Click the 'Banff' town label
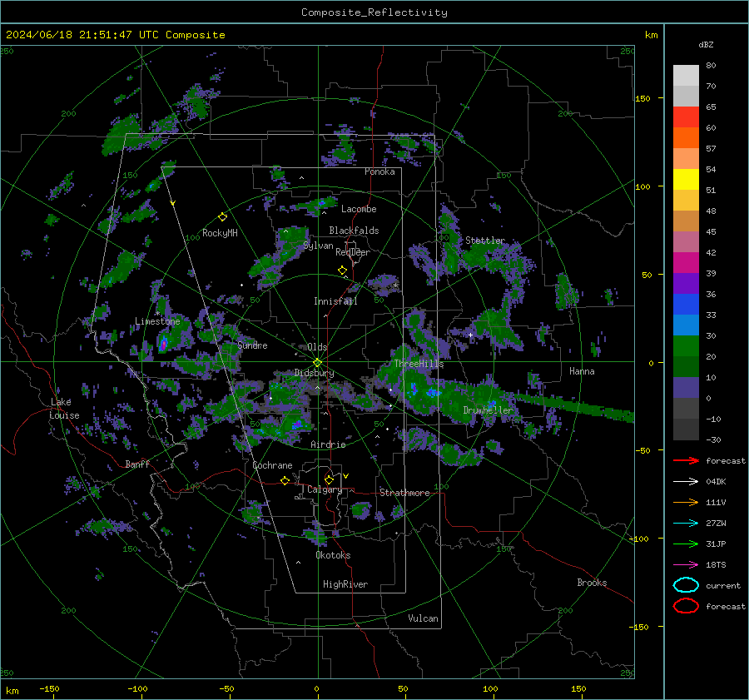The height and width of the screenshot is (700, 749). click(137, 464)
